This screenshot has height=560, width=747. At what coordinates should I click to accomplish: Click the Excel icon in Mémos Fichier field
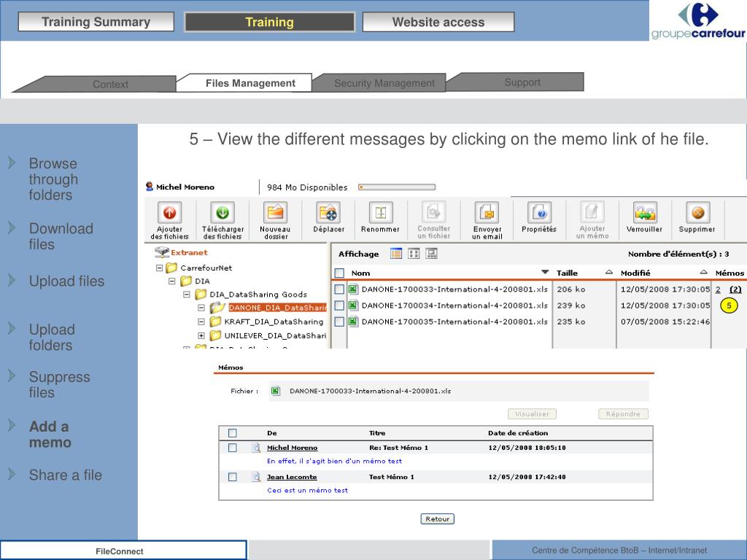275,391
